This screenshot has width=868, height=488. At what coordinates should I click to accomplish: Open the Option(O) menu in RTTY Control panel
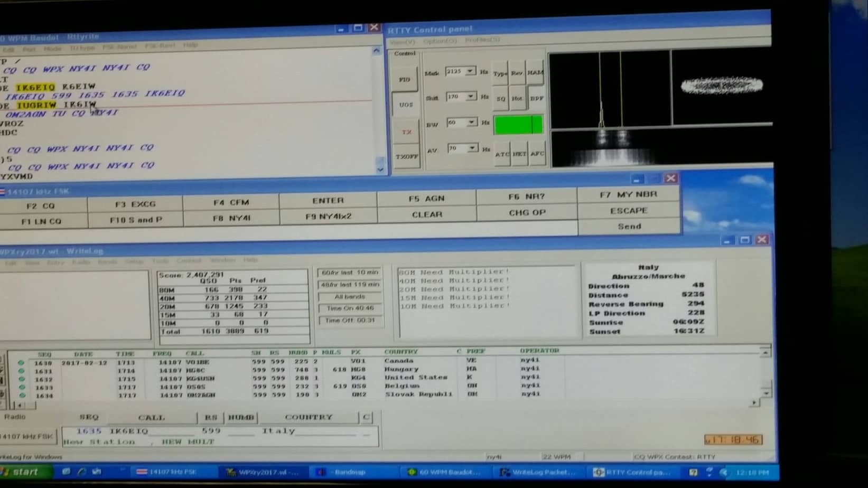[x=440, y=41]
